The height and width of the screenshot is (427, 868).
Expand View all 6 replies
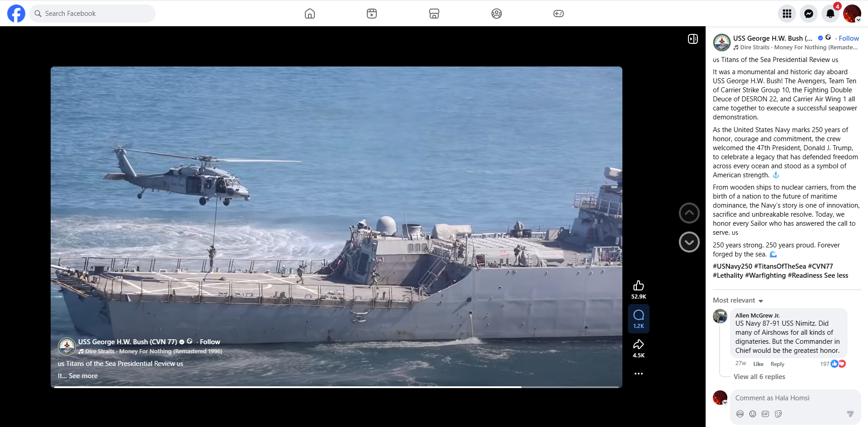(759, 377)
